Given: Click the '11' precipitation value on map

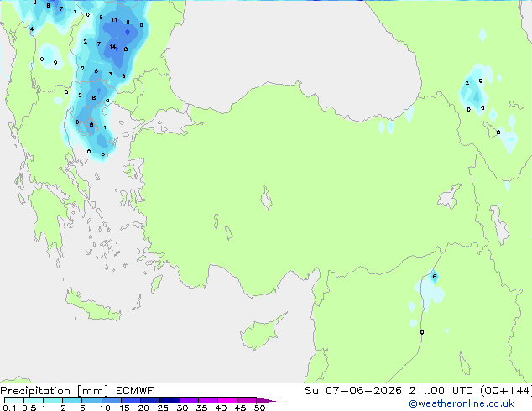Looking at the screenshot, I should (114, 20).
